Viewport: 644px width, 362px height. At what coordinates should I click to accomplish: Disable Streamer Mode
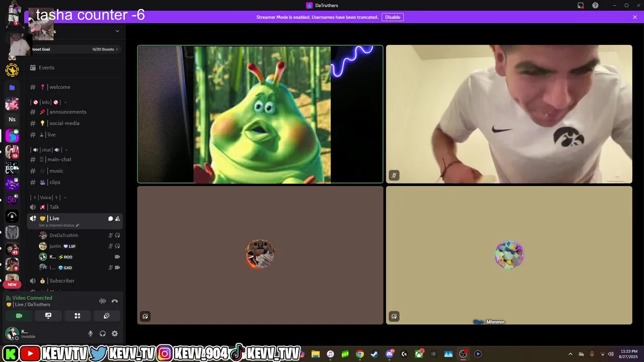[392, 17]
